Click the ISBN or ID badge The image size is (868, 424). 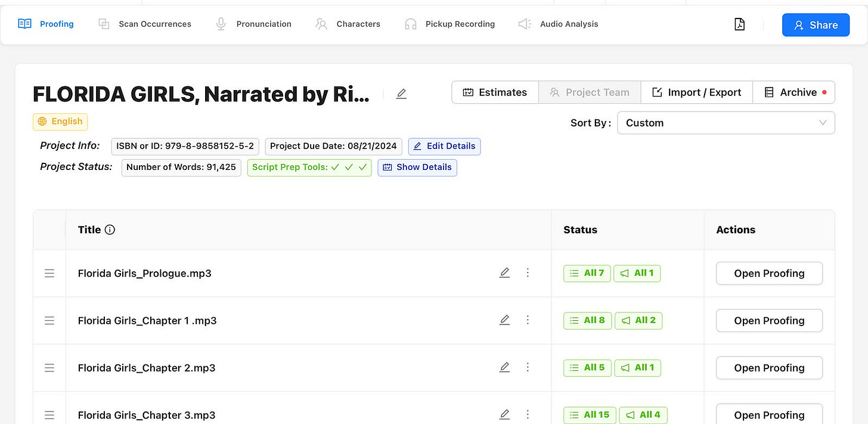point(185,146)
